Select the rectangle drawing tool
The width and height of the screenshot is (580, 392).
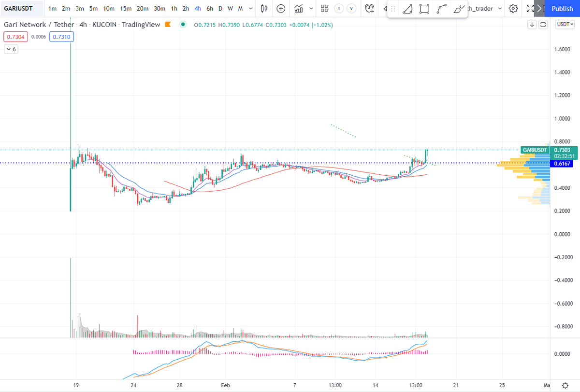424,9
